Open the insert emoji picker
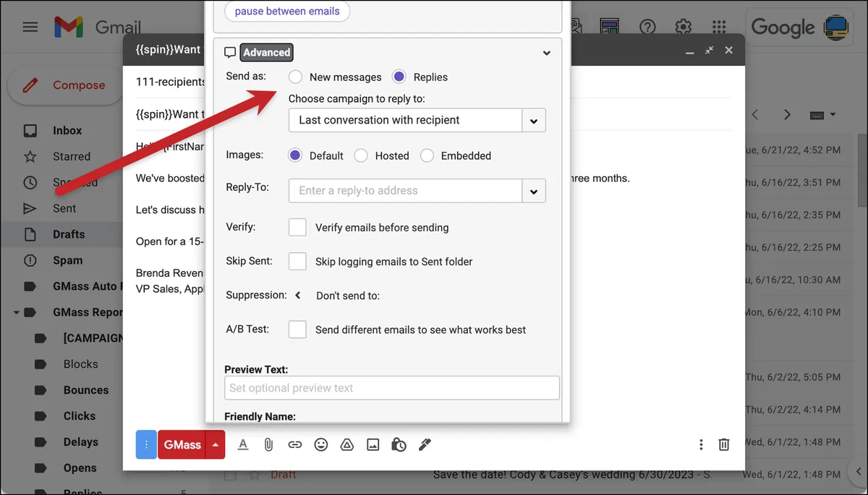 (x=321, y=445)
